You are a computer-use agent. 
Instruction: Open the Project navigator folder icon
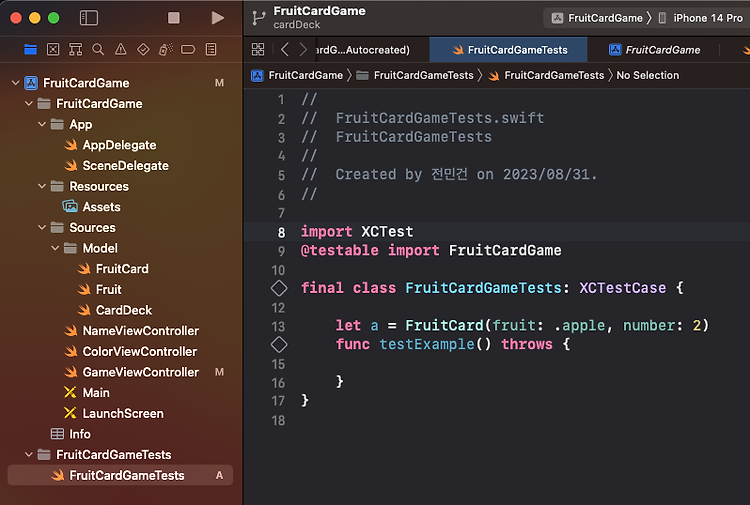coord(31,49)
